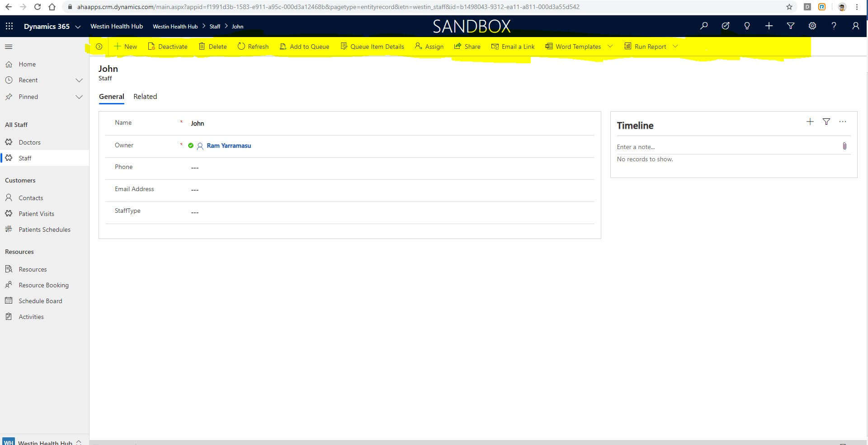Screen dimensions: 868x445
Task: Click Staff in the breadcrumb
Action: click(x=215, y=27)
